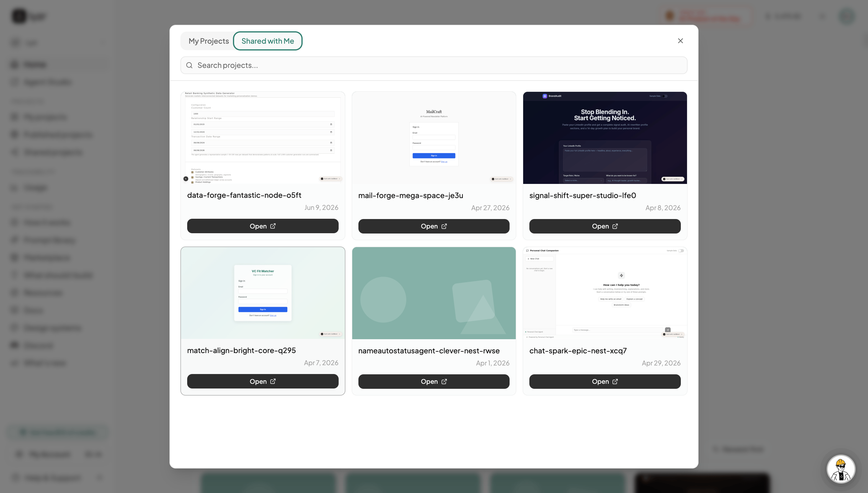Click the title mail-forge-mega-space-je3u
Image resolution: width=868 pixels, height=493 pixels.
click(x=411, y=195)
